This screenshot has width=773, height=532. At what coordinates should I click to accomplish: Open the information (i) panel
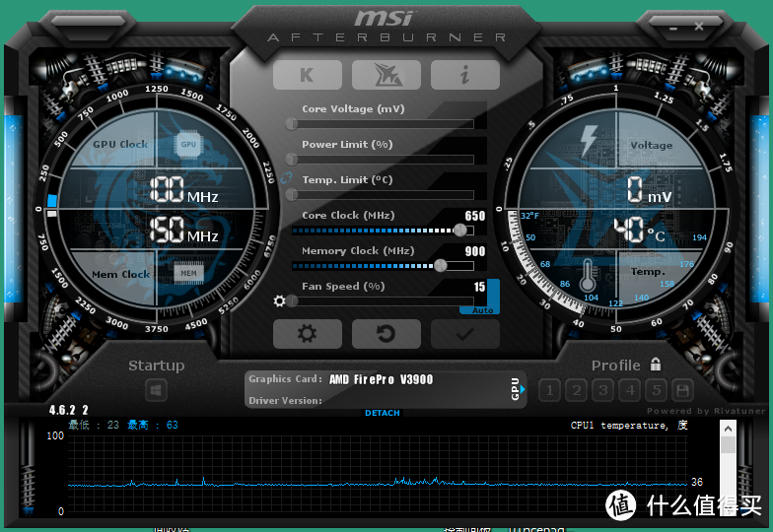coord(464,75)
